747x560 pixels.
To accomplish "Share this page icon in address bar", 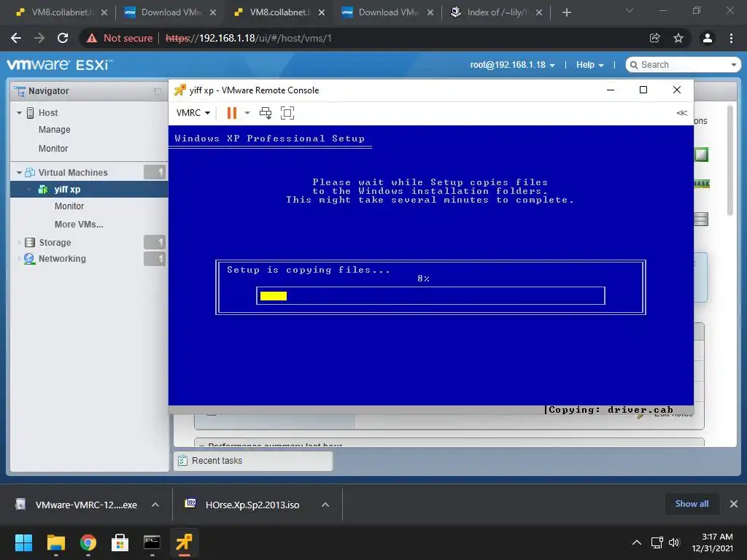I will click(655, 38).
